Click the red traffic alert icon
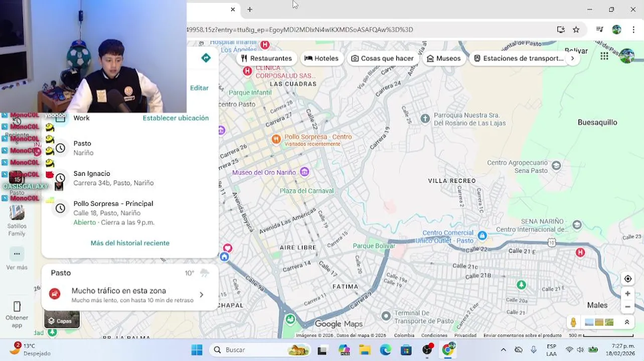The height and width of the screenshot is (361, 644). 55,294
